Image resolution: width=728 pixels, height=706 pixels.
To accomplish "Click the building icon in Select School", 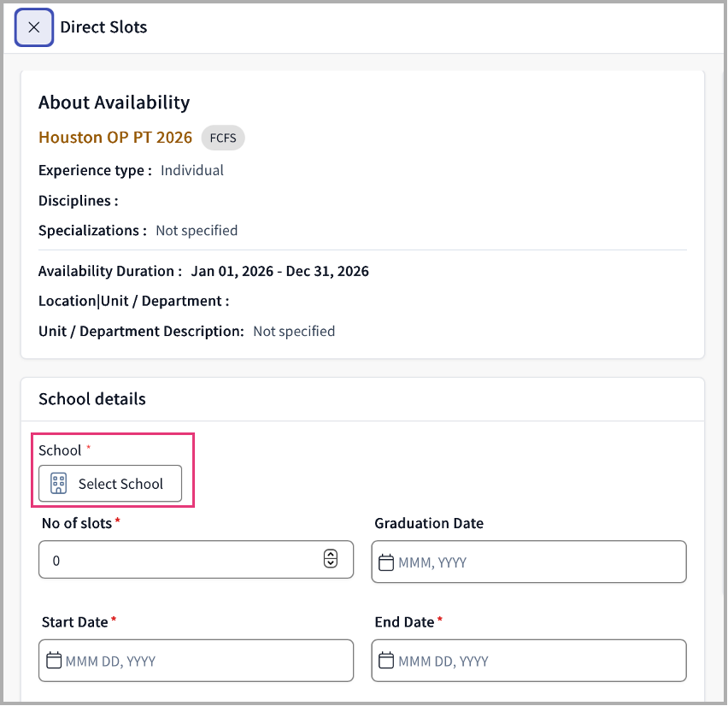I will 58,484.
